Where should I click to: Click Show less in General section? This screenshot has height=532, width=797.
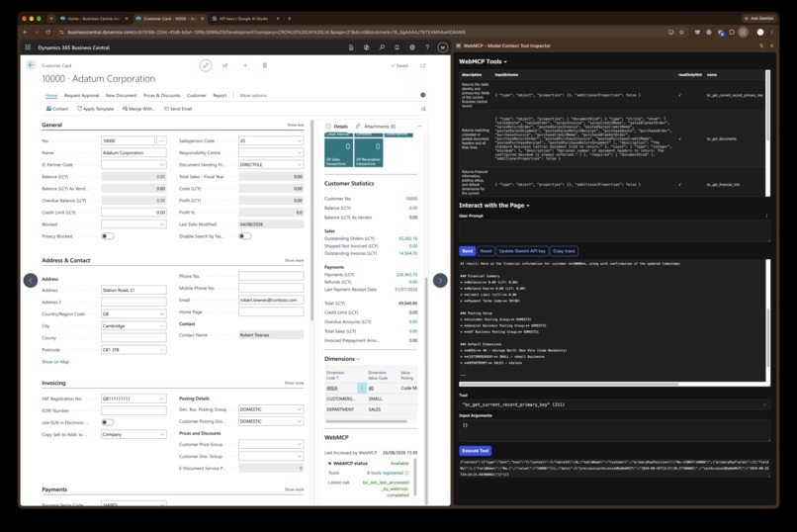(296, 125)
